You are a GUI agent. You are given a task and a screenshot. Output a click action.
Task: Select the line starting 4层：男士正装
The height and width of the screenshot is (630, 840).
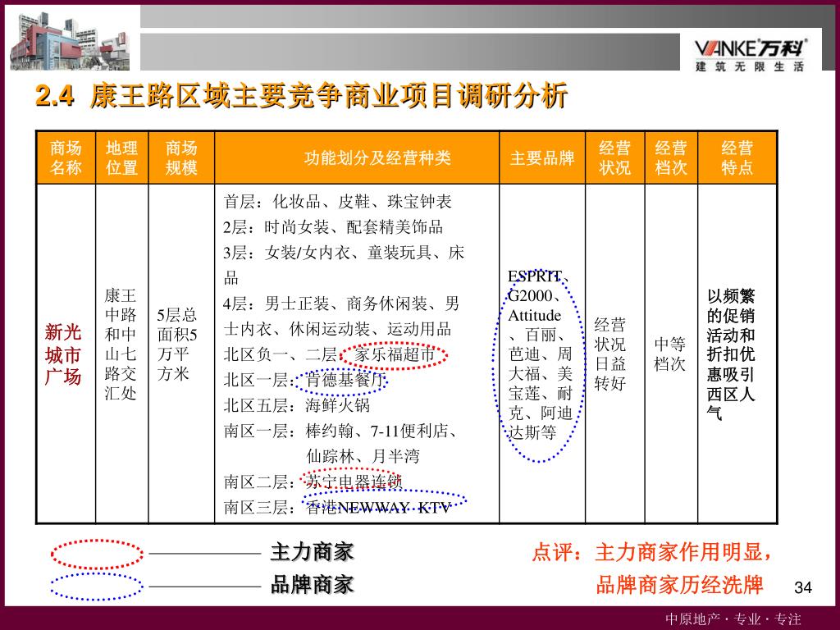point(342,317)
